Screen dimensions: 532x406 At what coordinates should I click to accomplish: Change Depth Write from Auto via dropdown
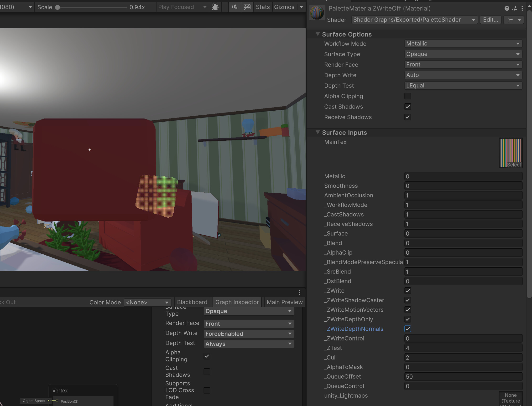[x=463, y=75]
